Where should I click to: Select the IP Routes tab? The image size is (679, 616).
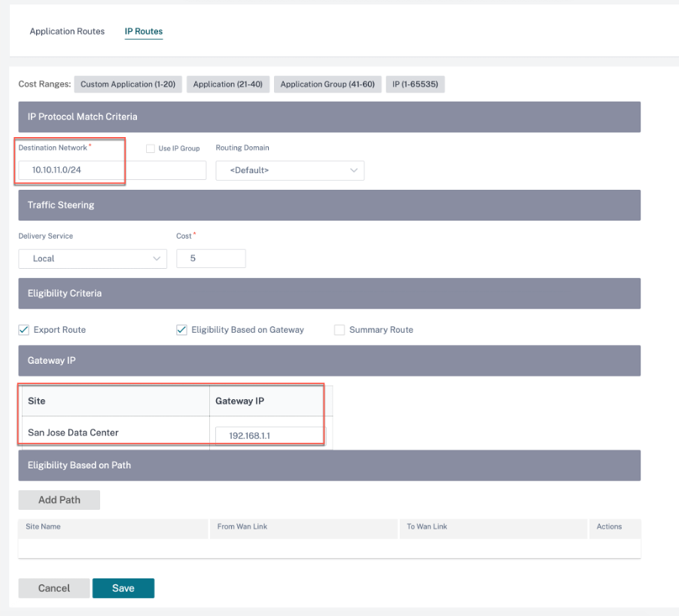[x=143, y=31]
